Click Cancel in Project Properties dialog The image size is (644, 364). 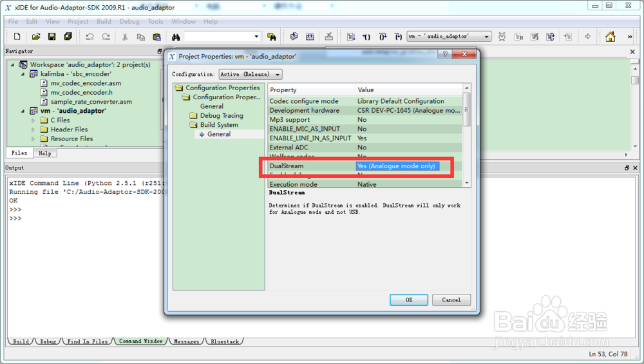451,300
